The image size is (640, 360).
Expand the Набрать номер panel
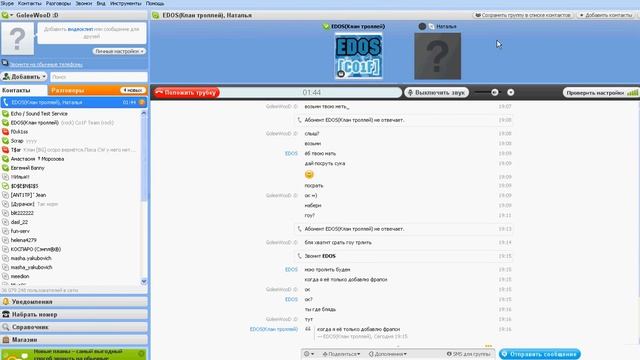[74, 314]
